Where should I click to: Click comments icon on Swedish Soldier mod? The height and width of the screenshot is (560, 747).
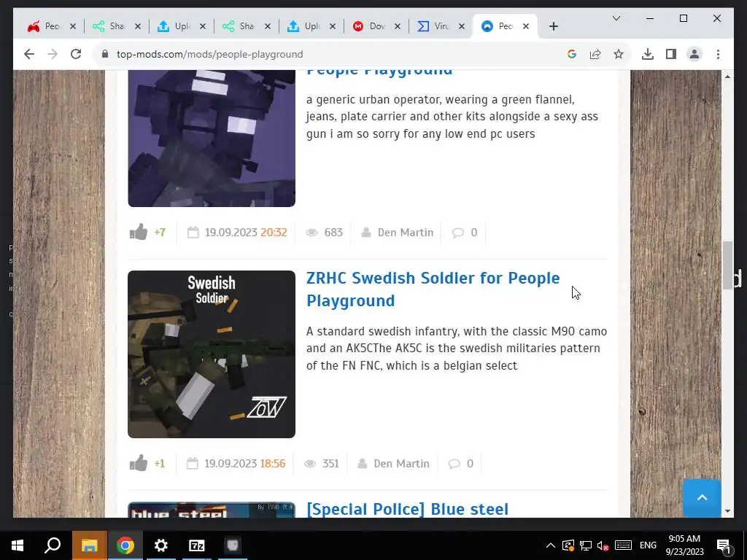tap(454, 463)
